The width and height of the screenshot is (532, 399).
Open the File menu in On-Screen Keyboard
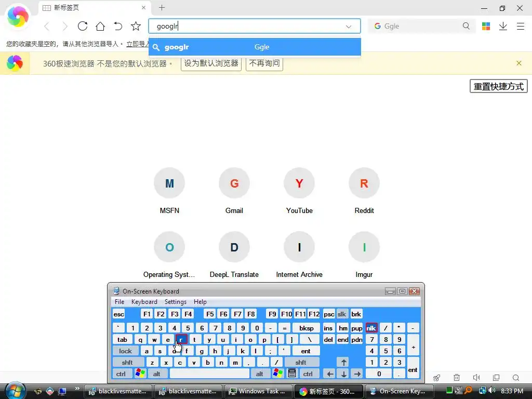pyautogui.click(x=119, y=302)
